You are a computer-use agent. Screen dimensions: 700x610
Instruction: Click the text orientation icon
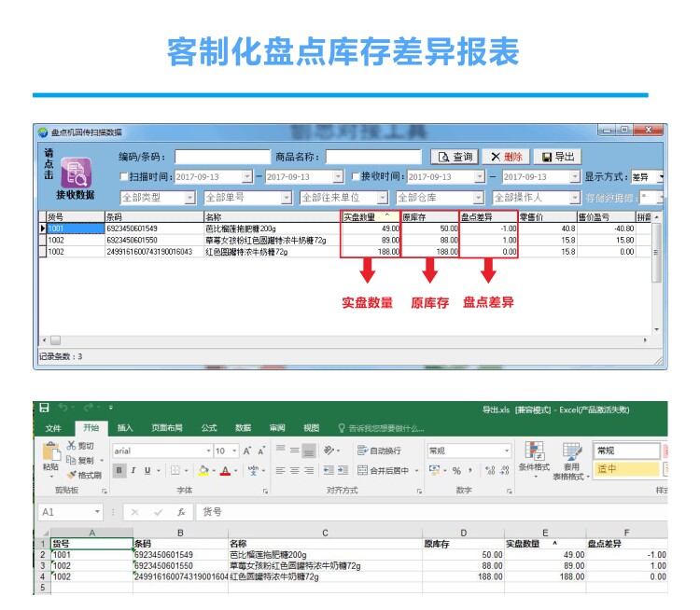tap(329, 451)
